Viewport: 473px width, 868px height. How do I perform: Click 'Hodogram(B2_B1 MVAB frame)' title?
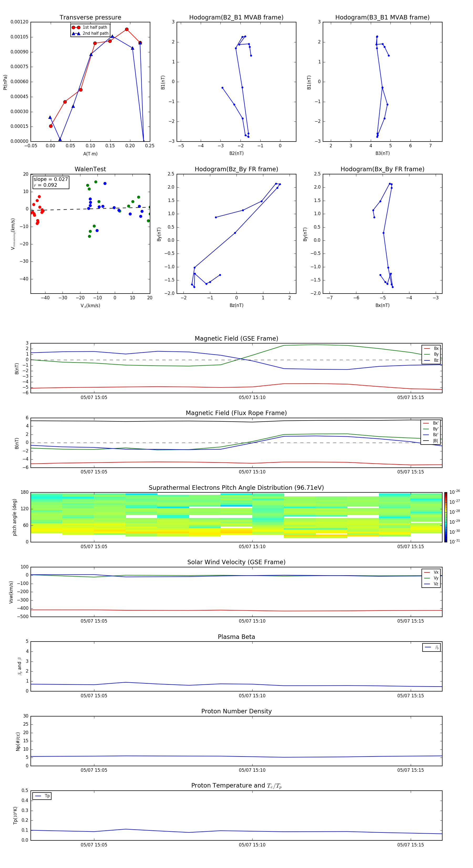pyautogui.click(x=236, y=18)
